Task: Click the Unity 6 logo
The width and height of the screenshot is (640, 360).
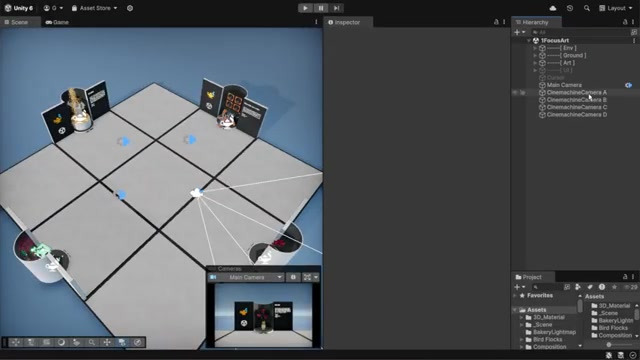Action: pos(18,8)
